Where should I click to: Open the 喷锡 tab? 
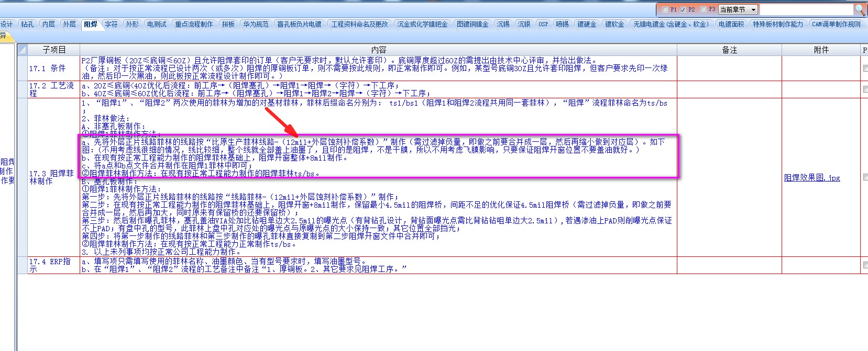pyautogui.click(x=562, y=24)
